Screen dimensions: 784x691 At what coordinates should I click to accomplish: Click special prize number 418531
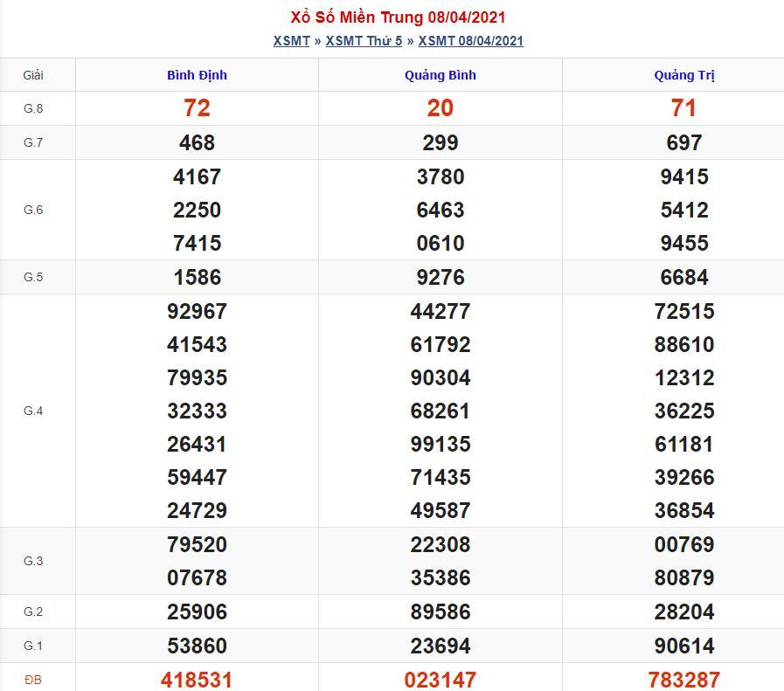(x=197, y=680)
